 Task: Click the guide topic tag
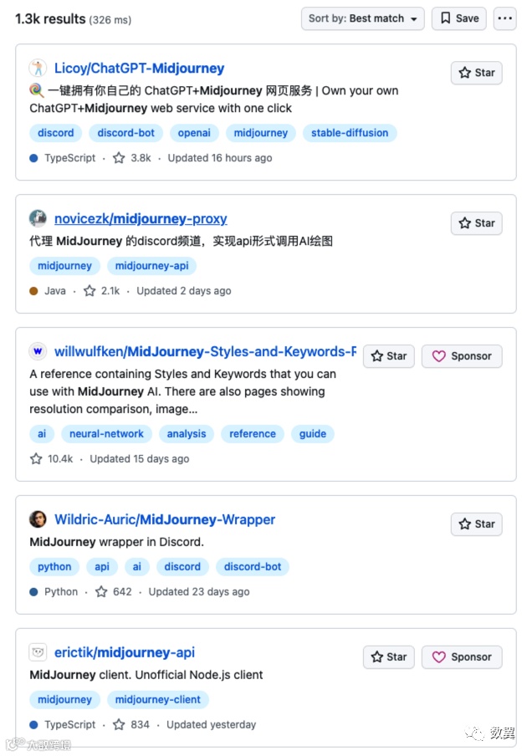313,434
